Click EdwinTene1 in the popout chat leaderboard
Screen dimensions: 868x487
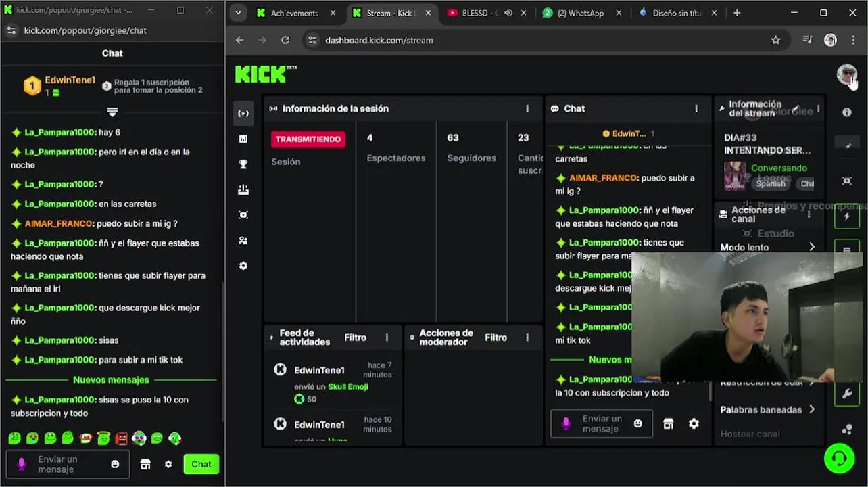70,80
